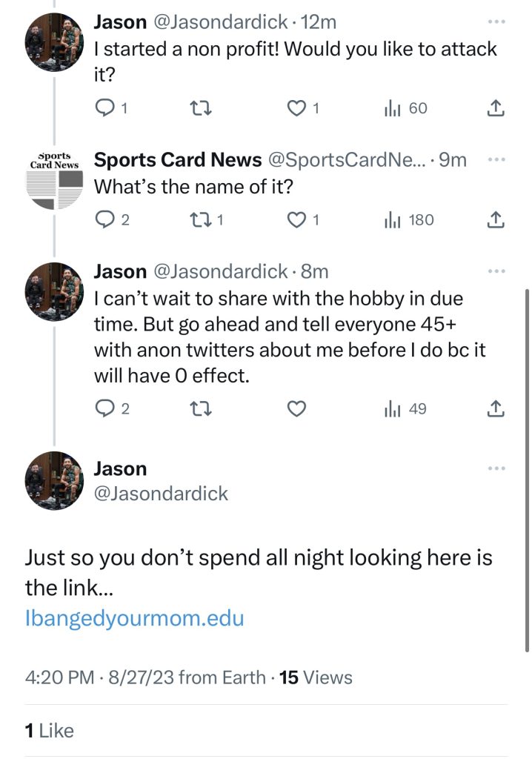
Task: Open more options on Jason's 12m tweet
Action: 496,22
